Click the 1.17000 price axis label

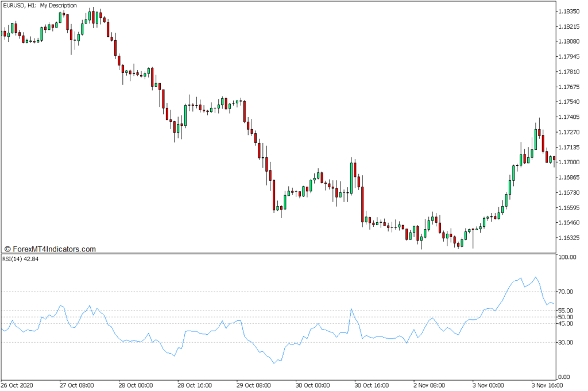tap(568, 162)
